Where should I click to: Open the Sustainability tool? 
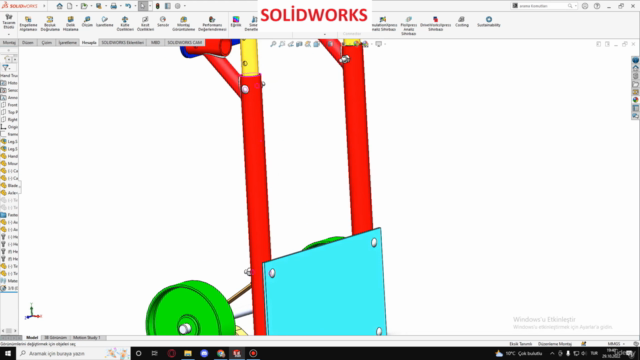coord(489,22)
